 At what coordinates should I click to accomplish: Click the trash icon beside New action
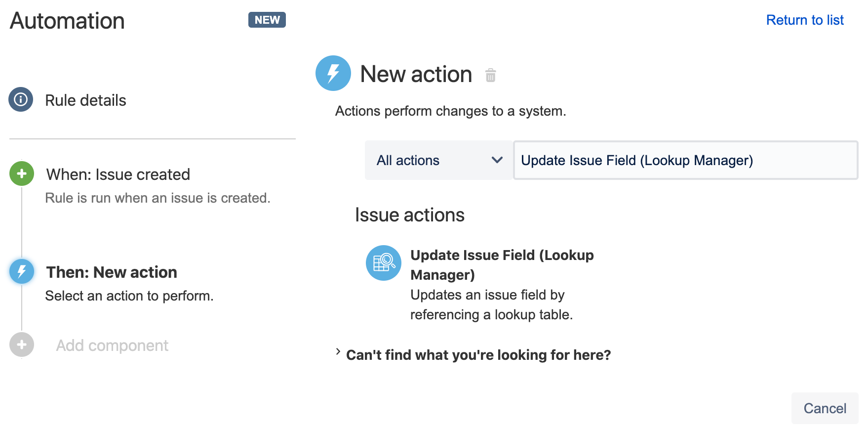pos(490,75)
